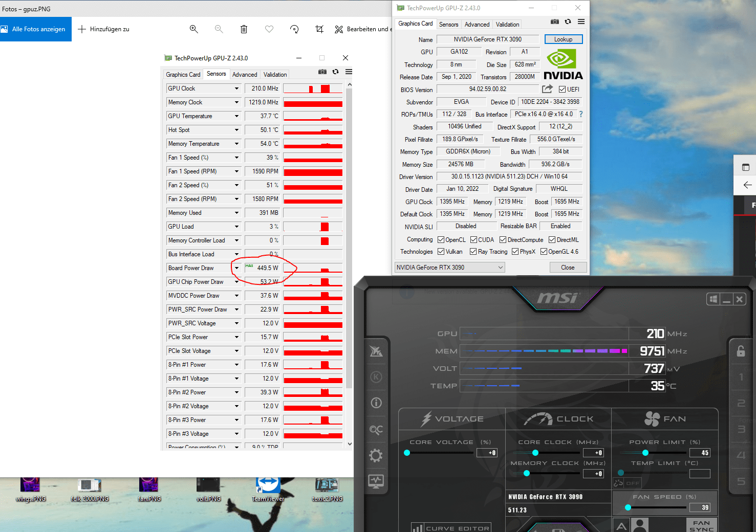The image size is (756, 532).
Task: Open the GPU Clock sensor dropdown
Action: pos(236,88)
